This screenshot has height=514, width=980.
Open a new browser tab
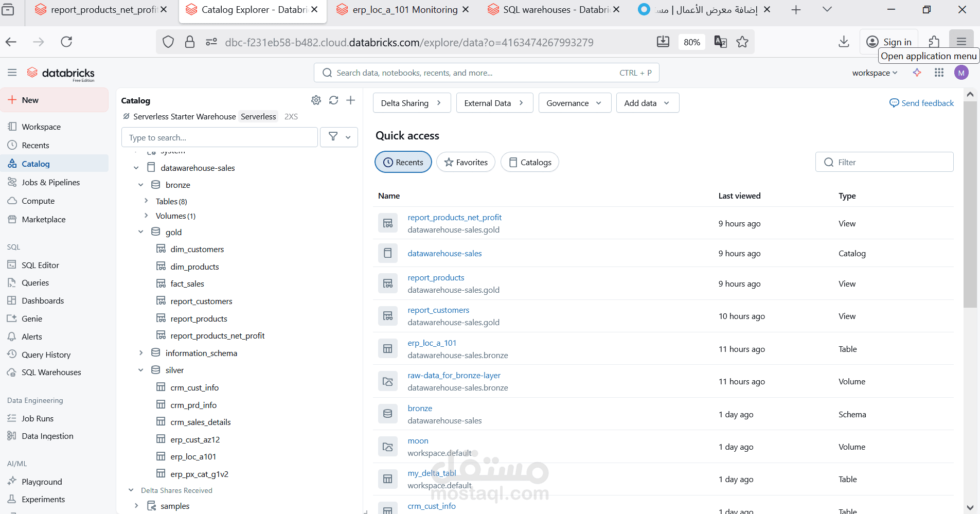point(796,10)
